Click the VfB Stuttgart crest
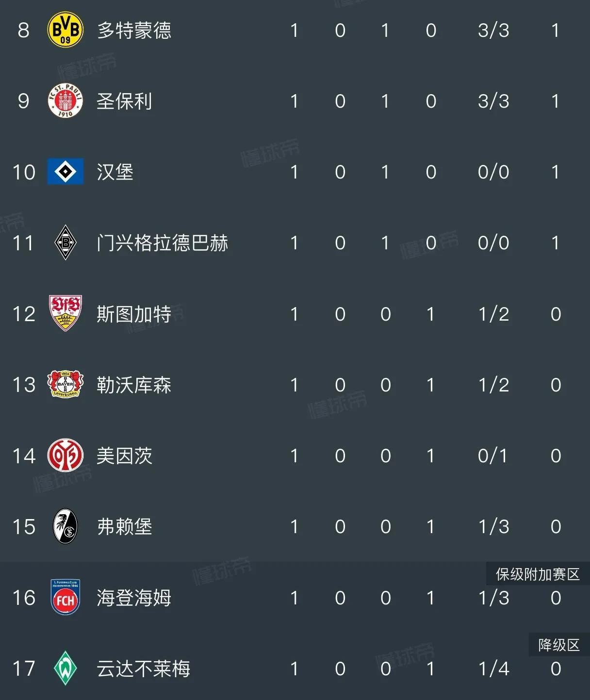 click(x=65, y=313)
